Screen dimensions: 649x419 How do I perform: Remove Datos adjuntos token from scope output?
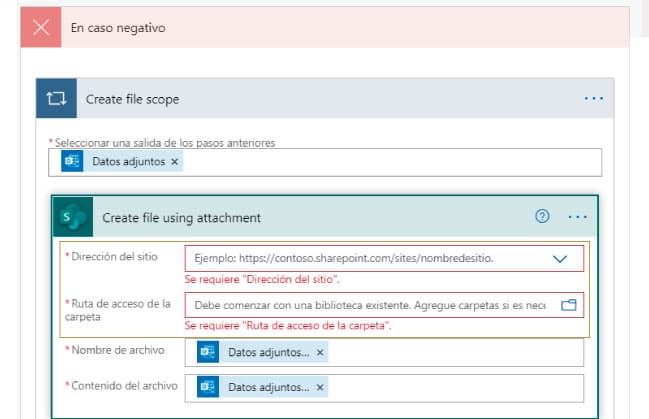[x=175, y=162]
